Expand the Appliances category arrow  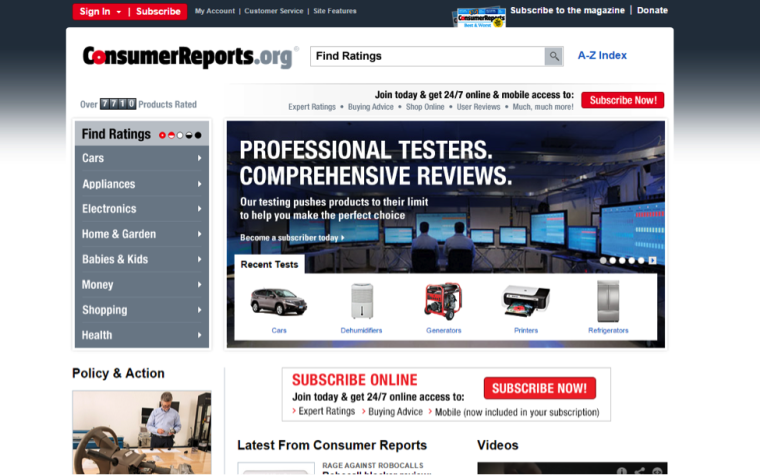pos(199,184)
